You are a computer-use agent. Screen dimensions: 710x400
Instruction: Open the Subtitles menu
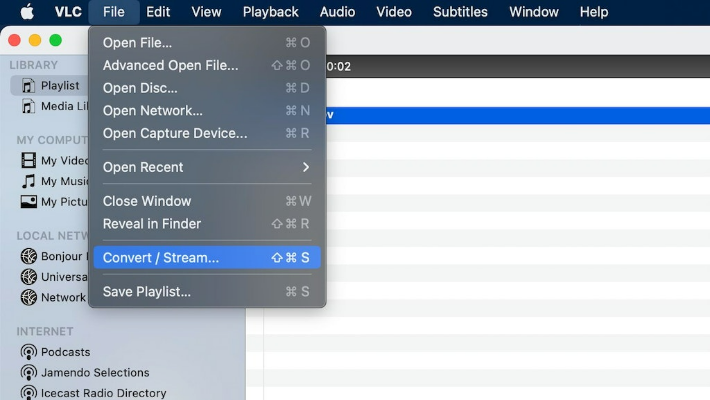tap(460, 12)
